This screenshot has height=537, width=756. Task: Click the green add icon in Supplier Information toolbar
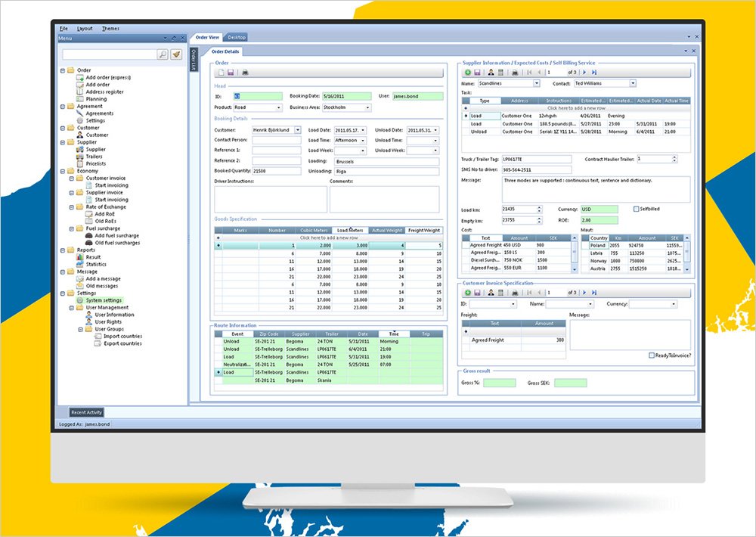tap(468, 73)
